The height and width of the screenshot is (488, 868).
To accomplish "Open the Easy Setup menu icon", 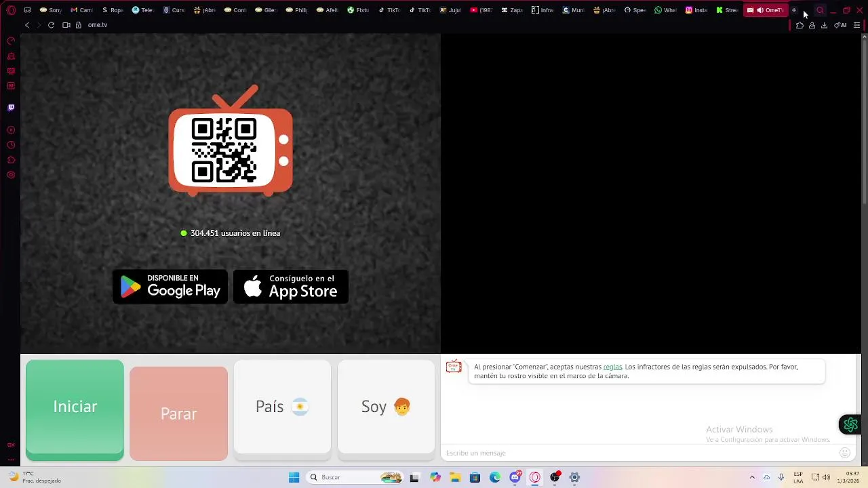I will pyautogui.click(x=857, y=25).
